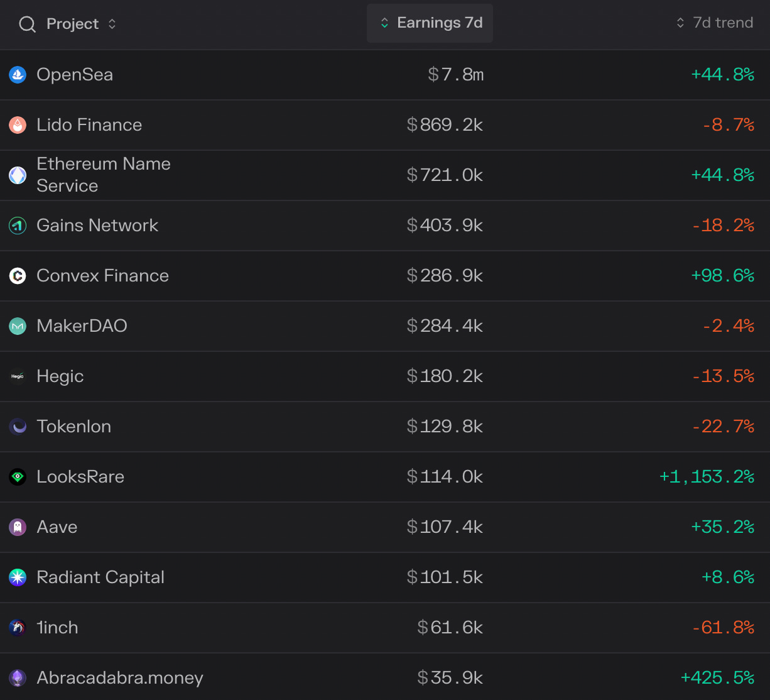The height and width of the screenshot is (700, 770).
Task: Sort by the 7d trend column
Action: [715, 23]
